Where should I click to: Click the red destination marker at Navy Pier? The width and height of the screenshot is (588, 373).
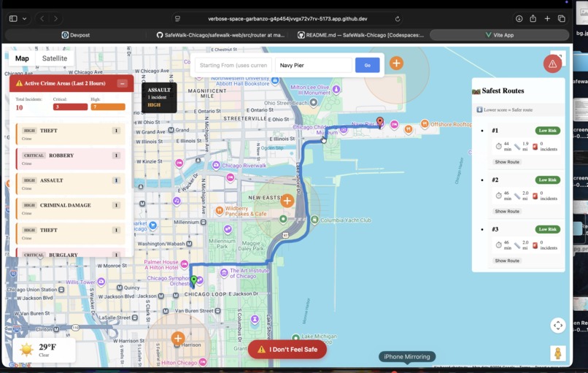(380, 122)
